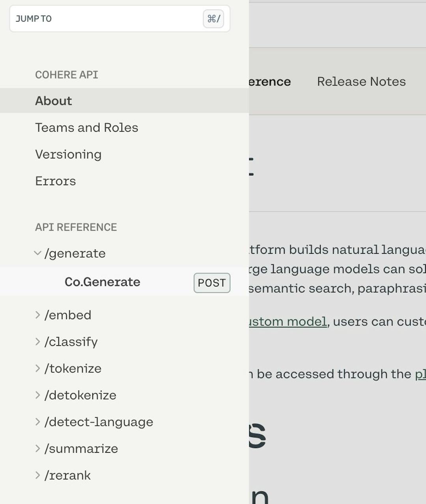The height and width of the screenshot is (504, 426).
Task: Collapse the /generate endpoint section
Action: tap(37, 253)
